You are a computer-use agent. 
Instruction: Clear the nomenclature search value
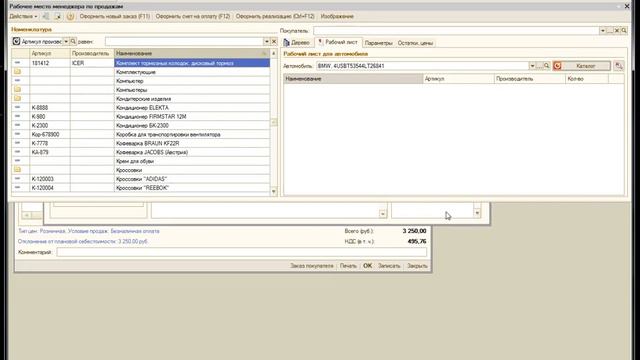[x=274, y=41]
